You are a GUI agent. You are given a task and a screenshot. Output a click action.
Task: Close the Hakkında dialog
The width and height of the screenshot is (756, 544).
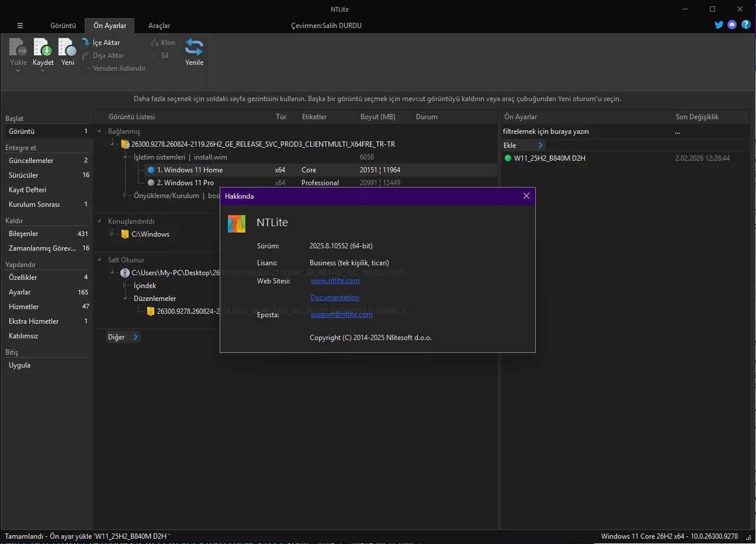(526, 196)
